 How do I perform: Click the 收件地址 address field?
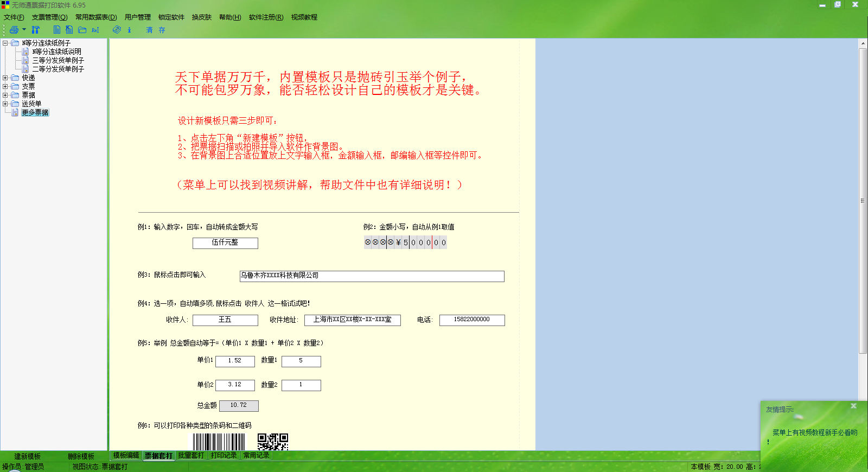pyautogui.click(x=353, y=320)
